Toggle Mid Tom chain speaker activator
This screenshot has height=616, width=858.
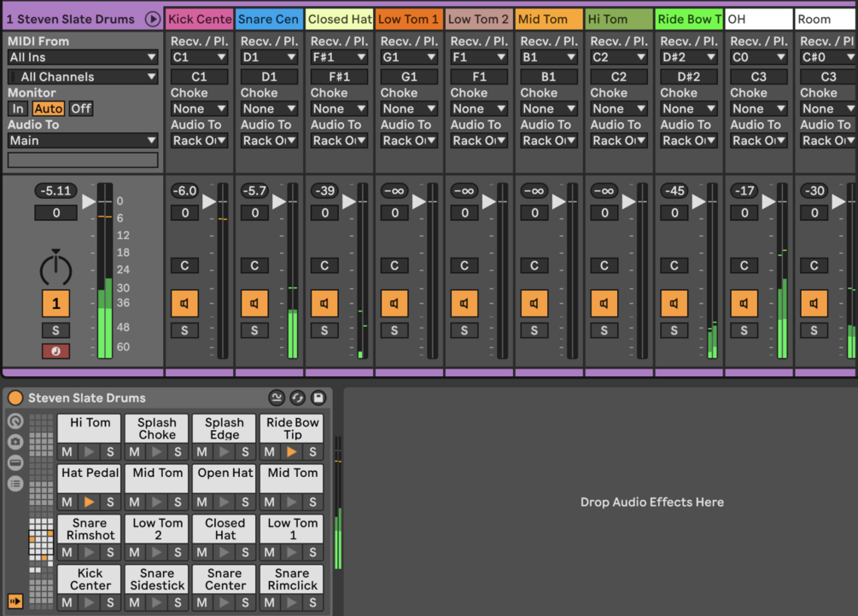[534, 303]
